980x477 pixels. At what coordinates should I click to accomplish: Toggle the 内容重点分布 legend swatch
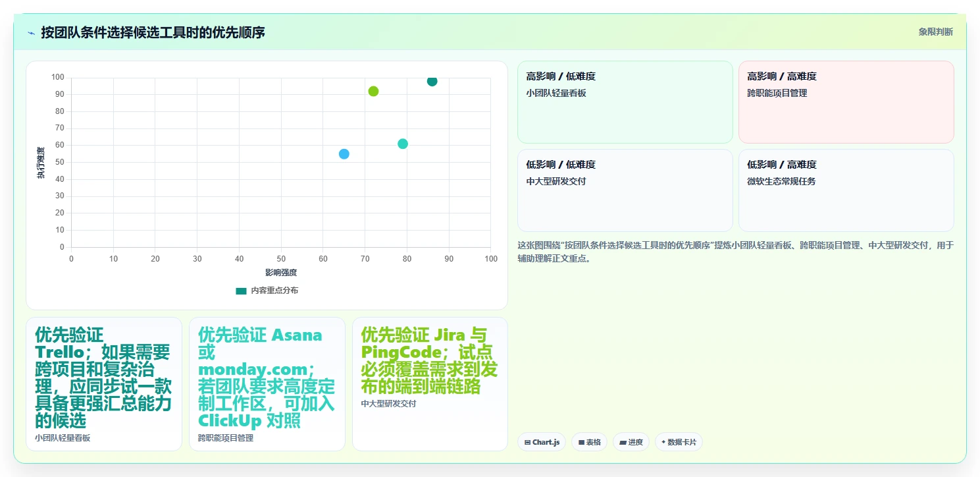click(241, 291)
